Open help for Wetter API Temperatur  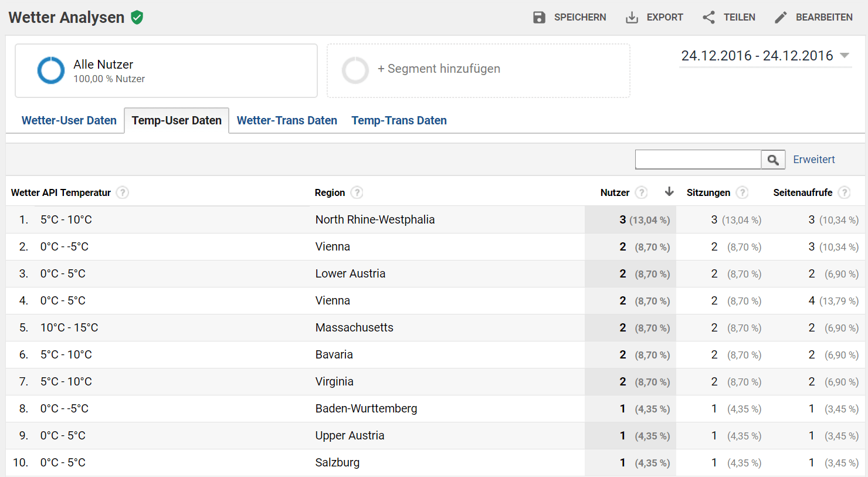pyautogui.click(x=122, y=192)
